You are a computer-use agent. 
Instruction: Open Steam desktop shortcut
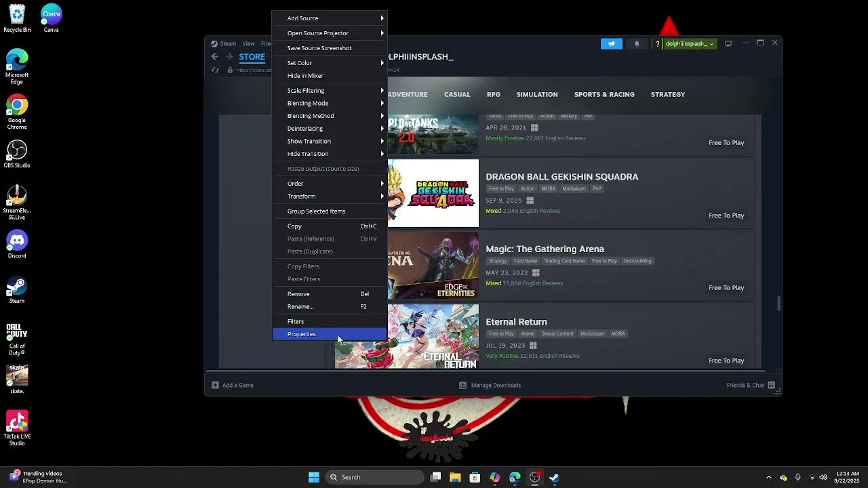tap(17, 290)
